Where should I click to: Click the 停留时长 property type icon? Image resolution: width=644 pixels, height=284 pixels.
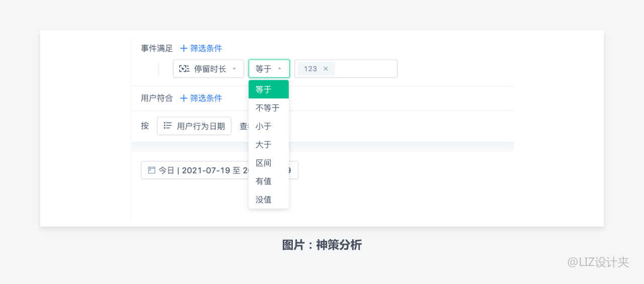(x=184, y=69)
